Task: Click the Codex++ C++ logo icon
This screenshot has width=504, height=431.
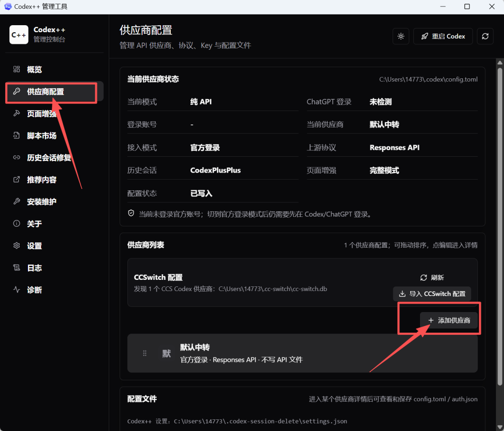Action: [19, 35]
